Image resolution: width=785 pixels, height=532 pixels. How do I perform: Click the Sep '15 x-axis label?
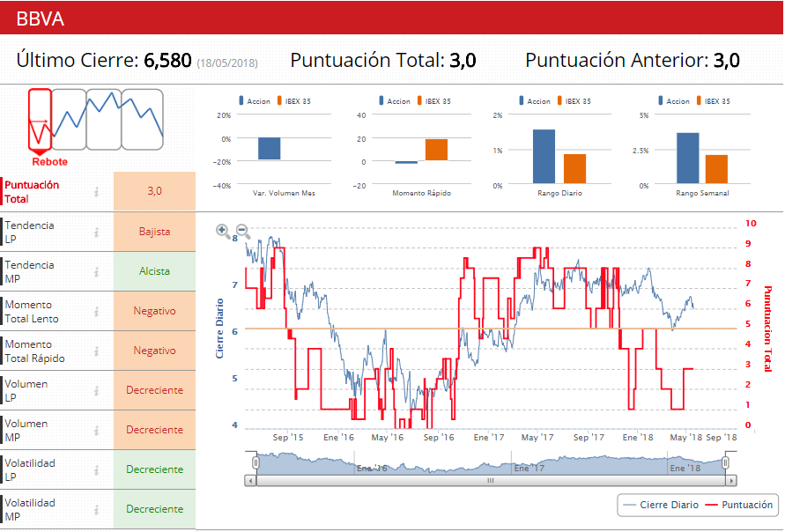288,438
